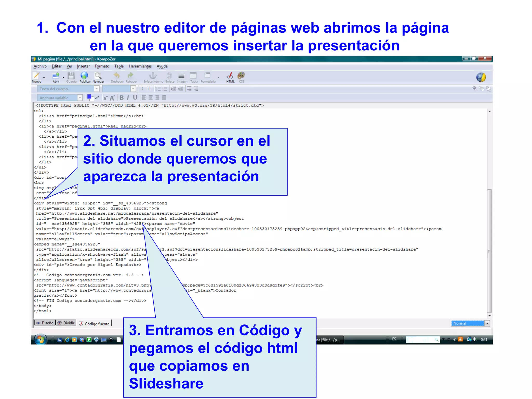Image resolution: width=532 pixels, height=399 pixels.
Task: Switch to the Dividir view tab
Action: click(66, 323)
